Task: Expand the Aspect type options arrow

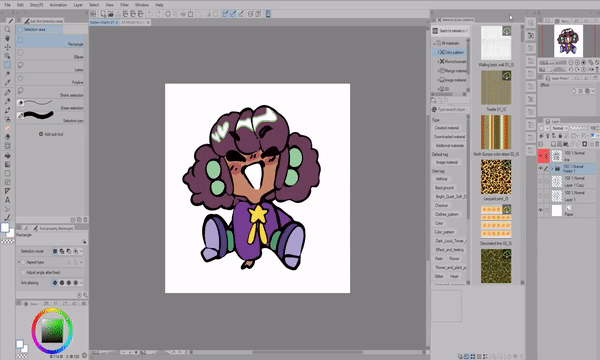Action: (81, 262)
